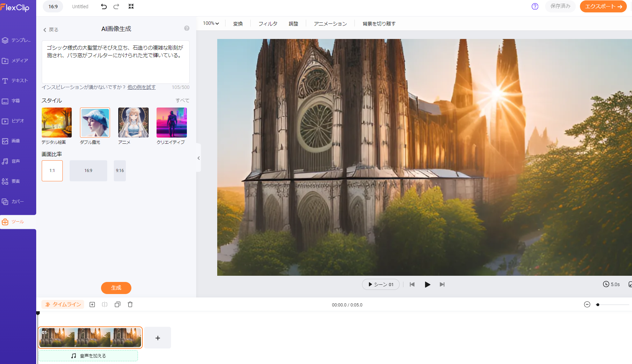Open the フィルタ tab in top toolbar

[268, 24]
